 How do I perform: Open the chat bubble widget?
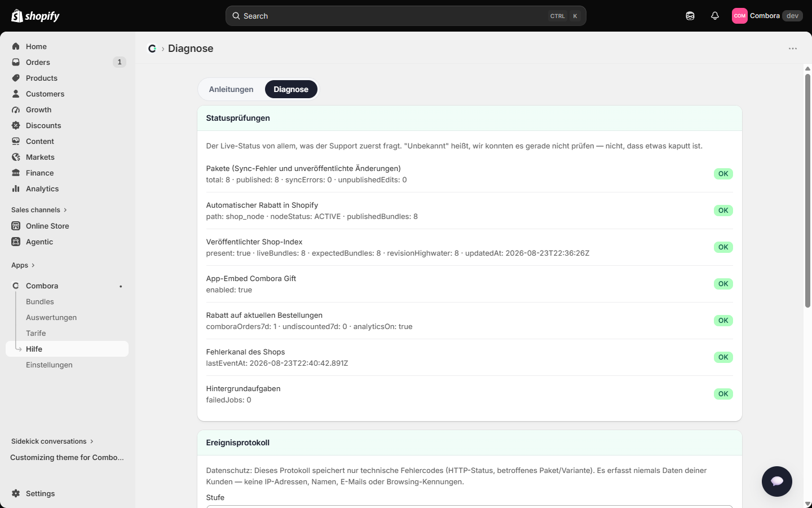tap(777, 481)
